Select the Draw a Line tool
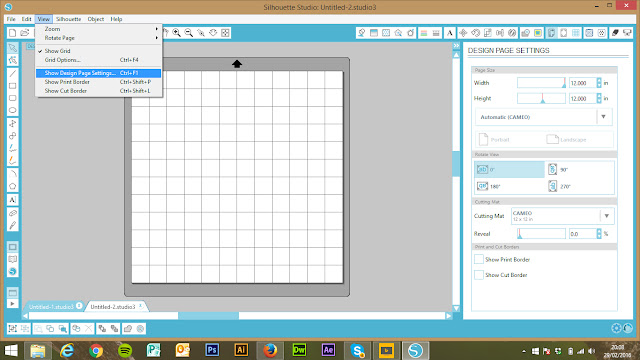 13,73
